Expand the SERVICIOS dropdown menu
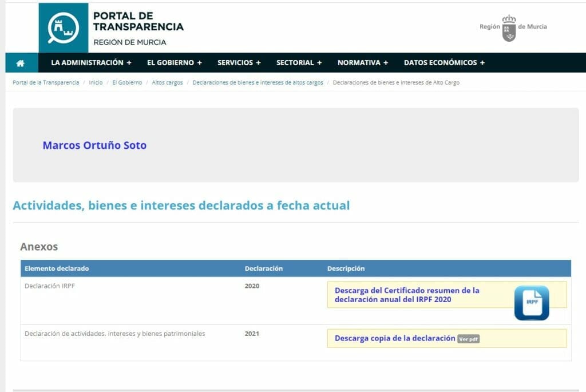Image resolution: width=586 pixels, height=392 pixels. tap(239, 63)
